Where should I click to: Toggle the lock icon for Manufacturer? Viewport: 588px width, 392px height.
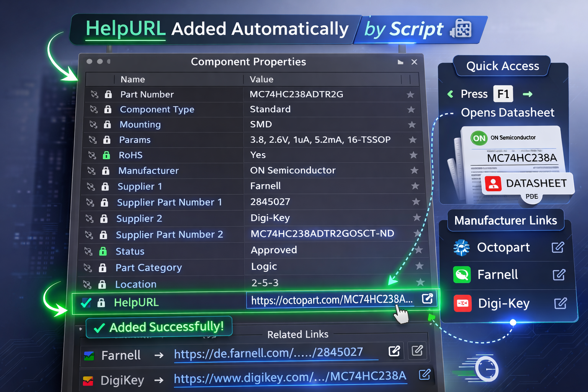(x=106, y=171)
